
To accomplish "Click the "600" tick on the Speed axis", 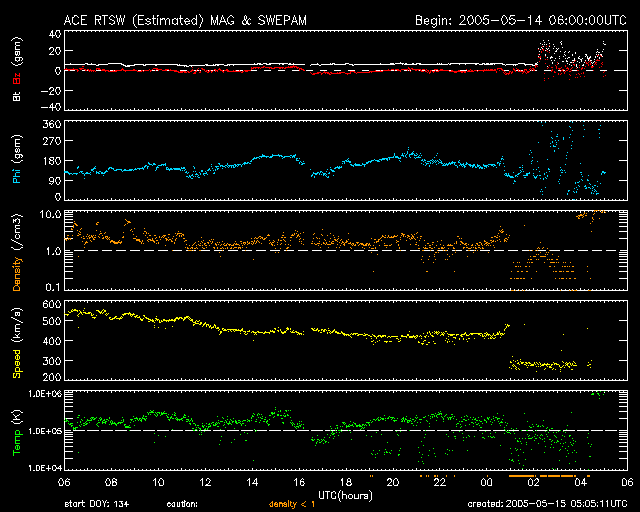I will (x=52, y=304).
